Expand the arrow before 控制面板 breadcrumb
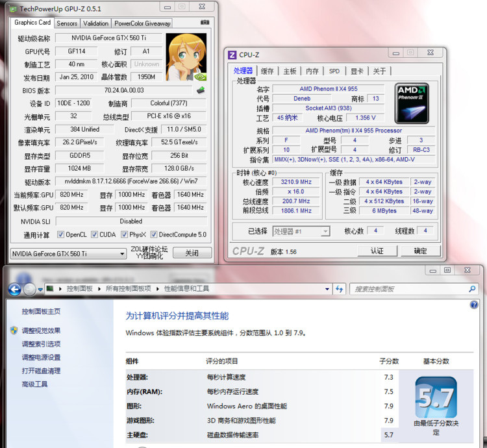 coord(60,289)
